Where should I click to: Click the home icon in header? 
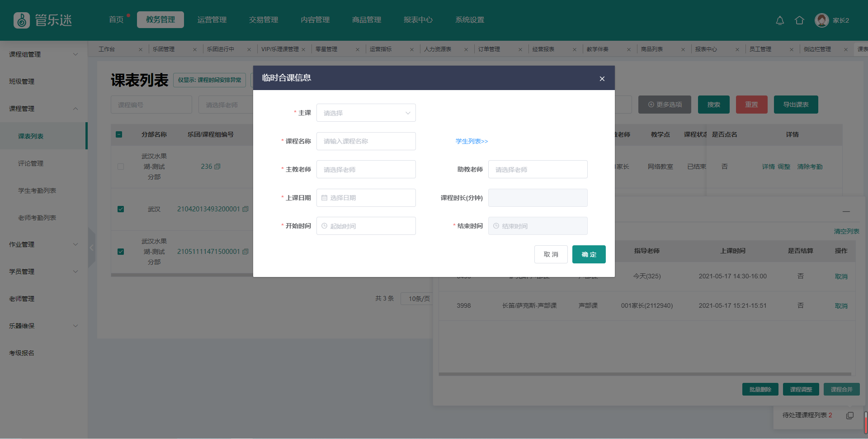point(799,20)
